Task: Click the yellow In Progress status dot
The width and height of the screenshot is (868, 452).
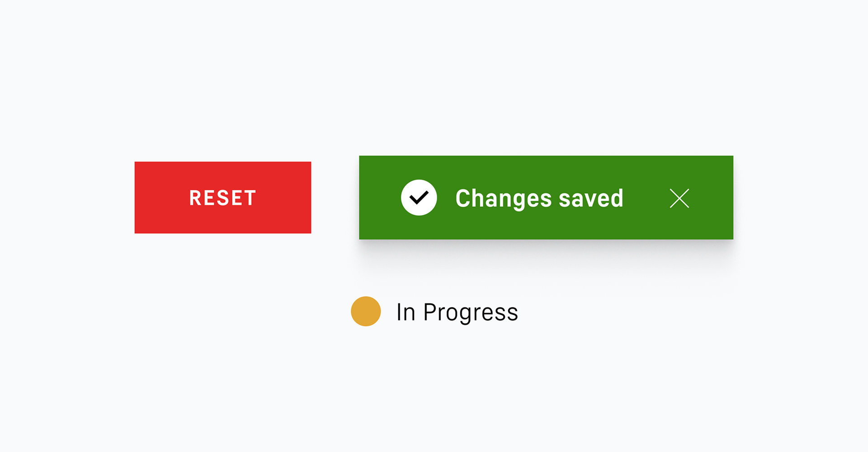Action: point(366,311)
